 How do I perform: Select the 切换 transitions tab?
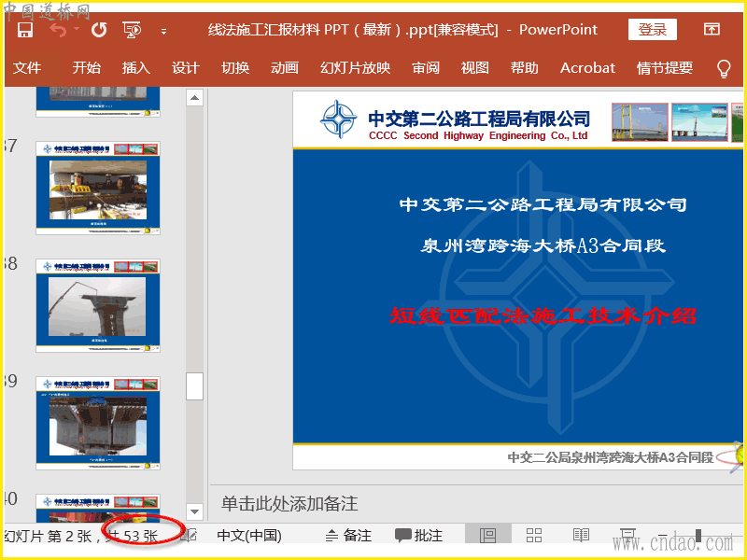pyautogui.click(x=235, y=67)
